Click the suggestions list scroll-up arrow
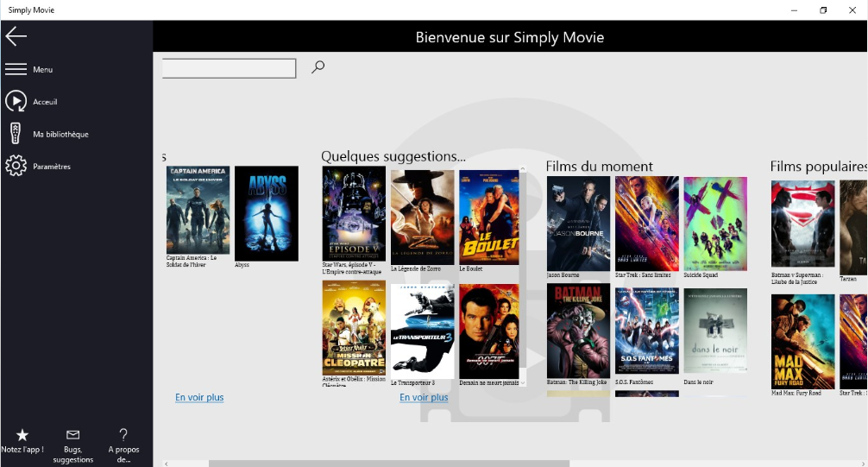 click(x=523, y=169)
